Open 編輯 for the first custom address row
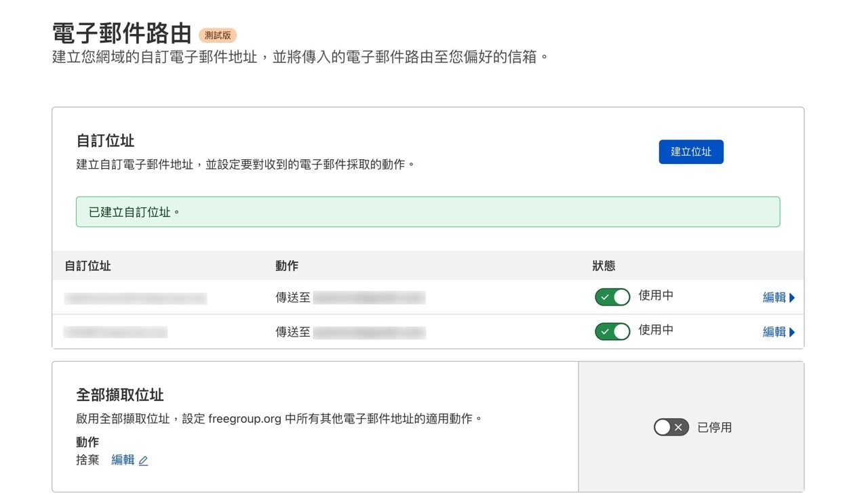This screenshot has height=500, width=868. 778,297
